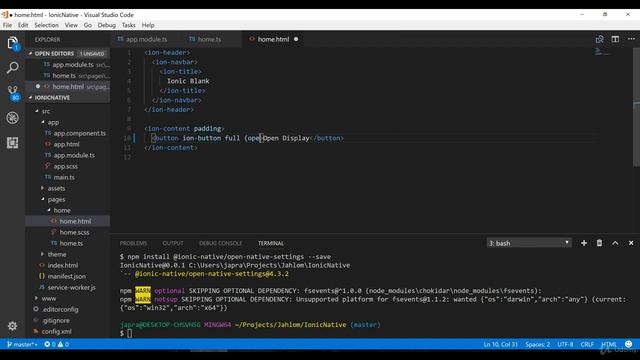Viewport: 640px width, 360px height.
Task: Select the home.html editor tab
Action: pos(273,39)
